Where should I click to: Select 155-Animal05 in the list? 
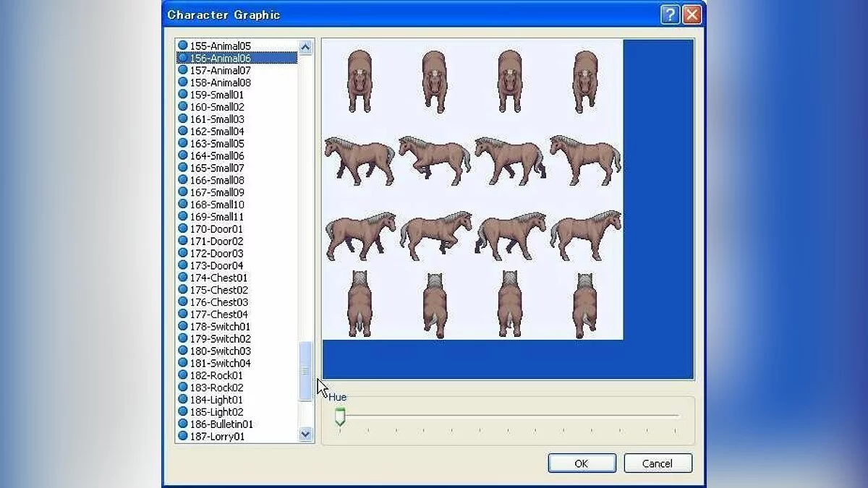pos(237,46)
